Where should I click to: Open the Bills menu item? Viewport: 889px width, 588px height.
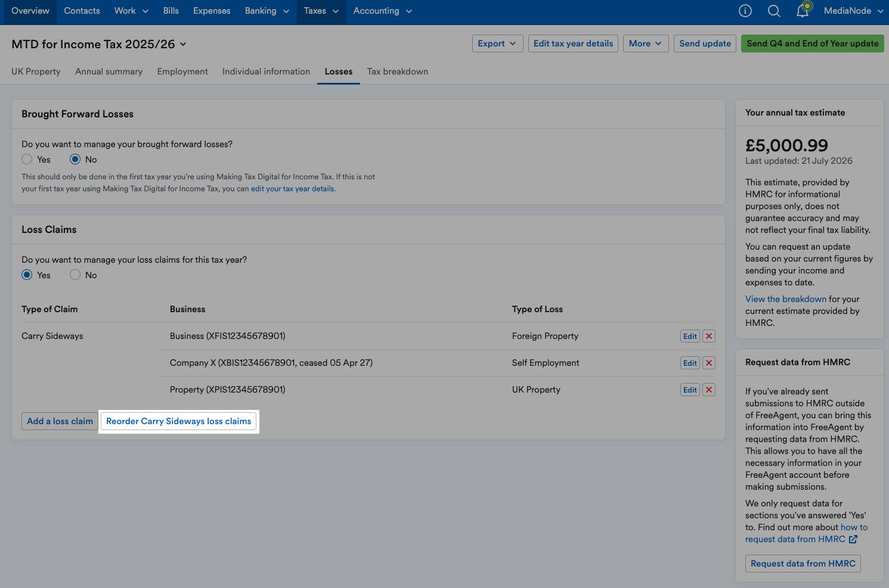(x=171, y=11)
